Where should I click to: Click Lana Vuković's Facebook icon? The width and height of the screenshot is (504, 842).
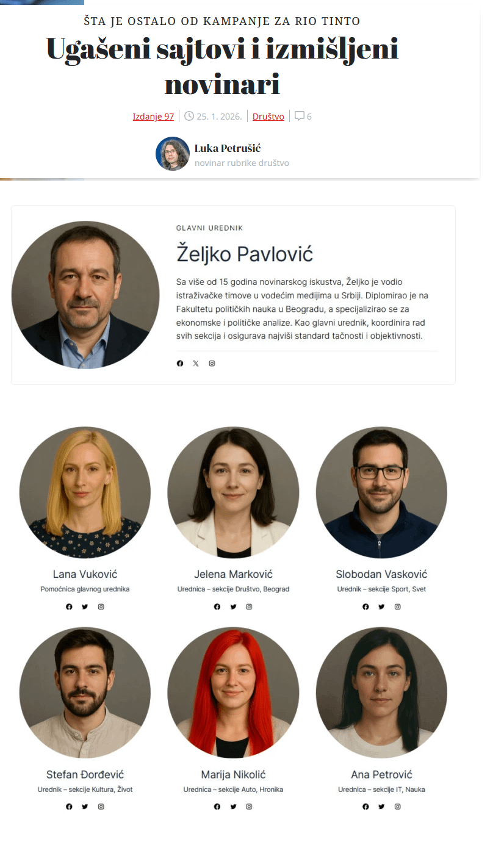click(69, 606)
